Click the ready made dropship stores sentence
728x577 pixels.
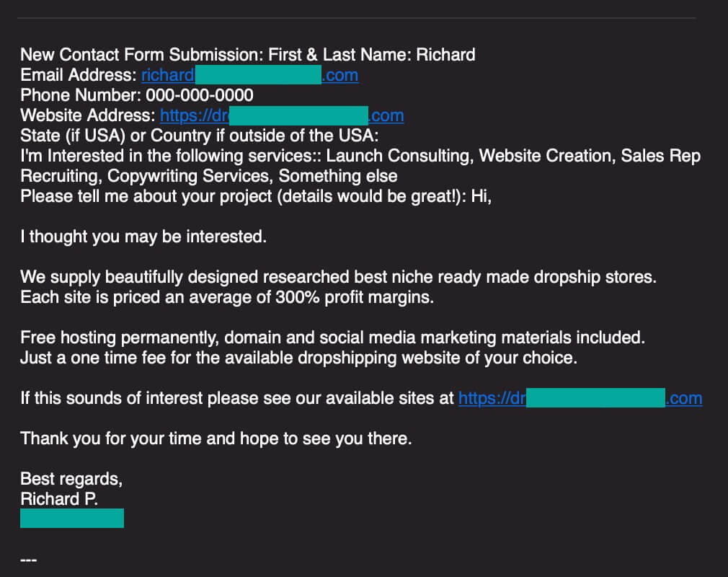tap(339, 277)
